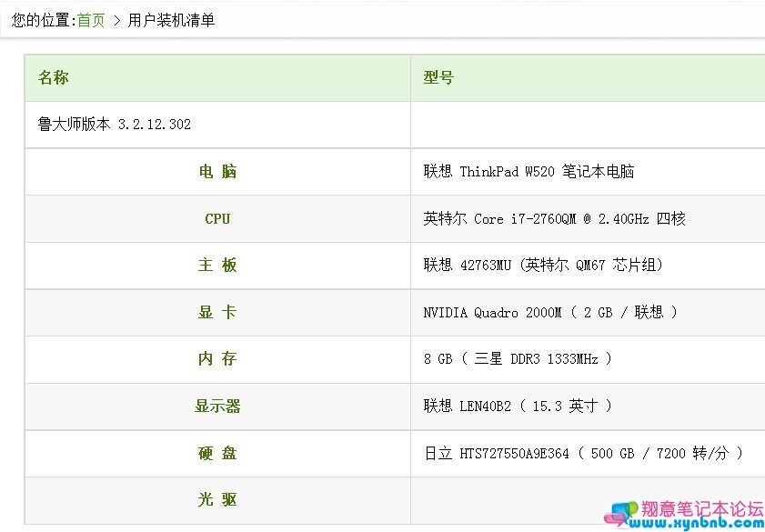Viewport: 765px width, 532px height.
Task: Select the 联想 ThinkPad W520 笔记本电脑 value
Action: [528, 172]
